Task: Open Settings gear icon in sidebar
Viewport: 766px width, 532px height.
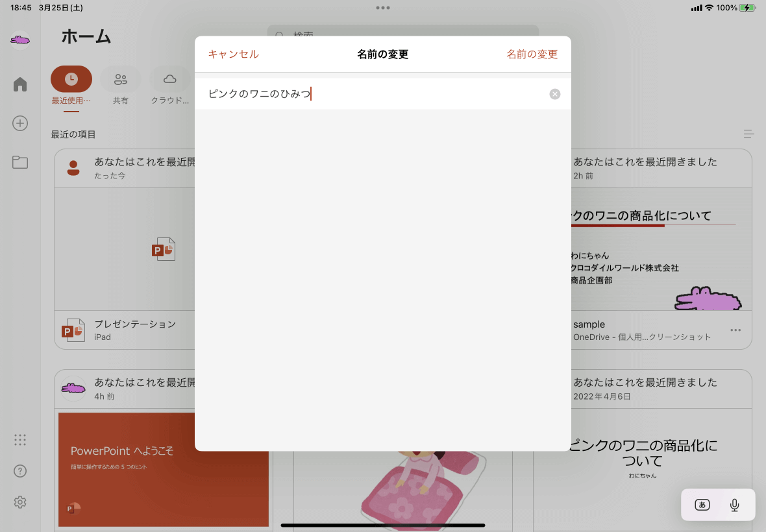Action: (20, 502)
